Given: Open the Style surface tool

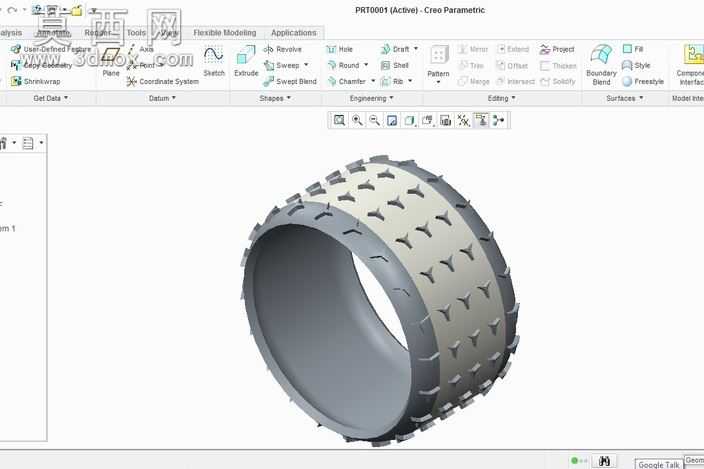Looking at the screenshot, I should pyautogui.click(x=636, y=66).
